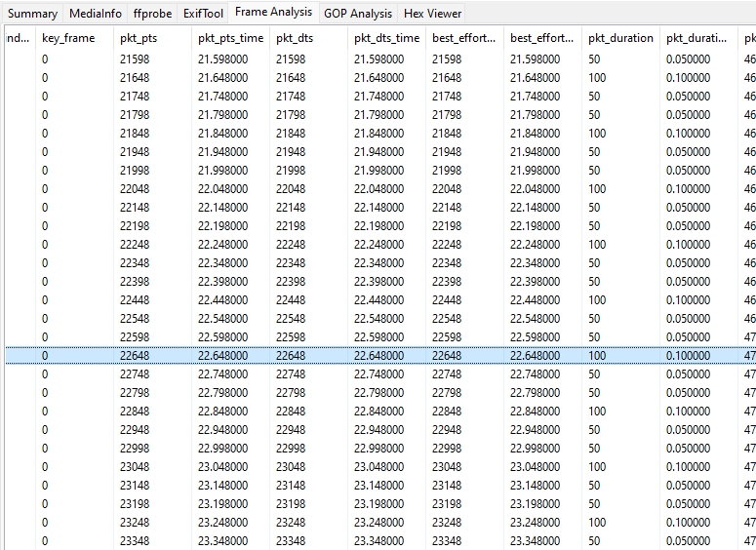
Task: Click pkt_pts cell 23148
Action: tap(135, 486)
